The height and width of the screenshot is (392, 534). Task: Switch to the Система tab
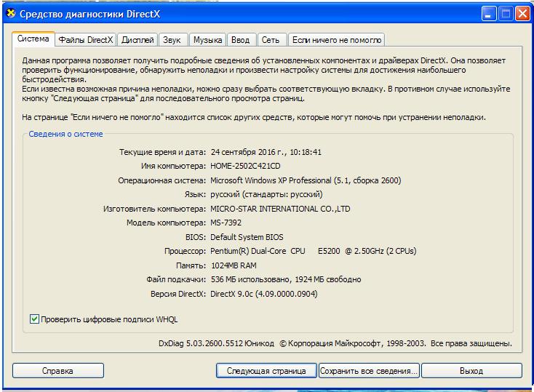33,39
